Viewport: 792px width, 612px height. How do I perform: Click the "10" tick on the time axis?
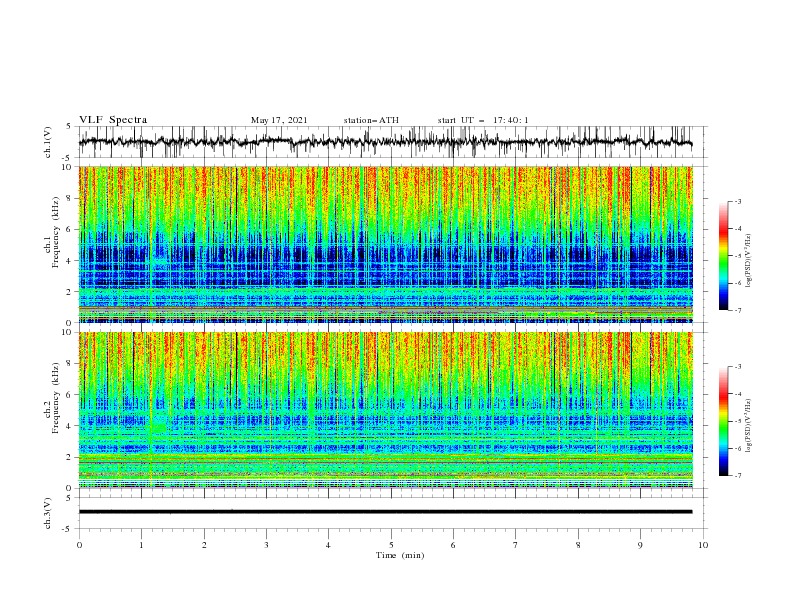703,545
